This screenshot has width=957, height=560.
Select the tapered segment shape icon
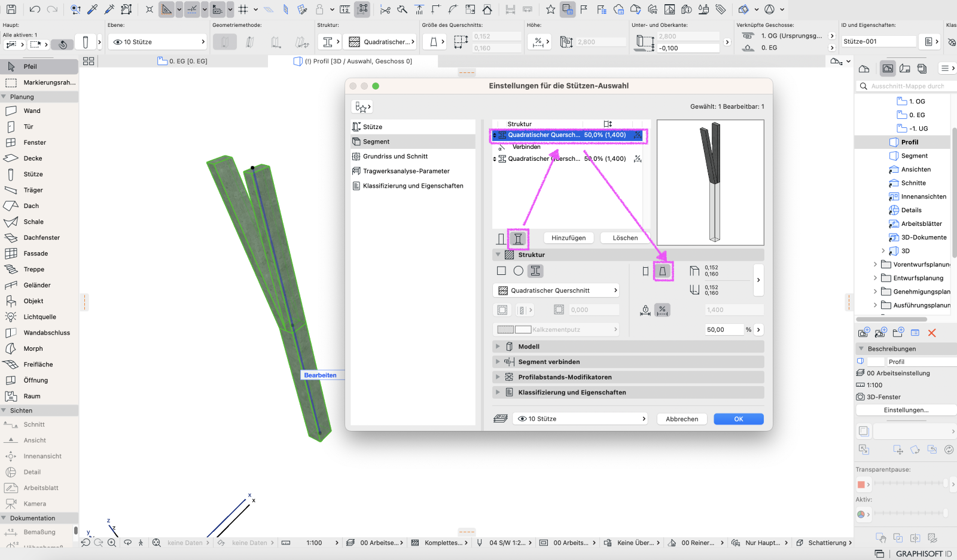pos(662,271)
